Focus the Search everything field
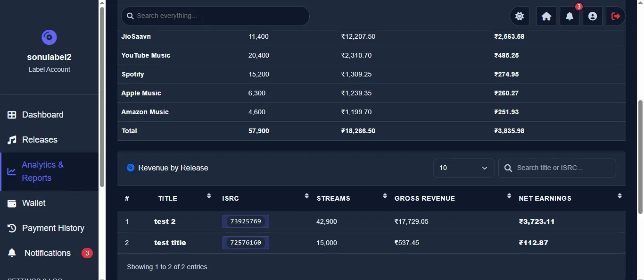Viewport: 644px width, 280px height. click(x=215, y=16)
